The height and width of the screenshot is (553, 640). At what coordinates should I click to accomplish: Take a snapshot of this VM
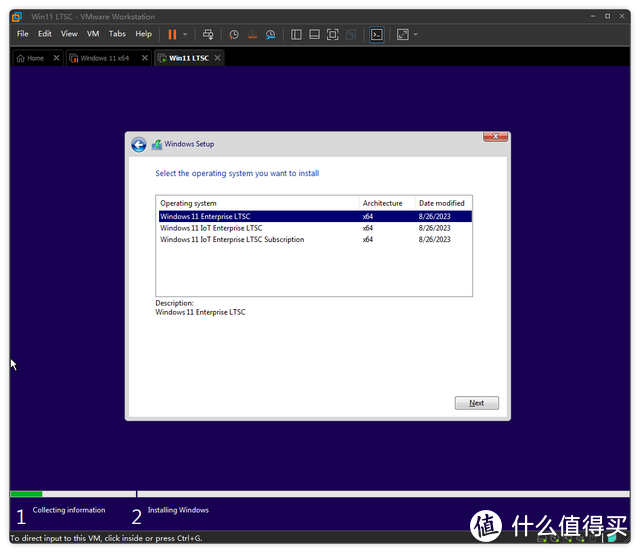233,35
